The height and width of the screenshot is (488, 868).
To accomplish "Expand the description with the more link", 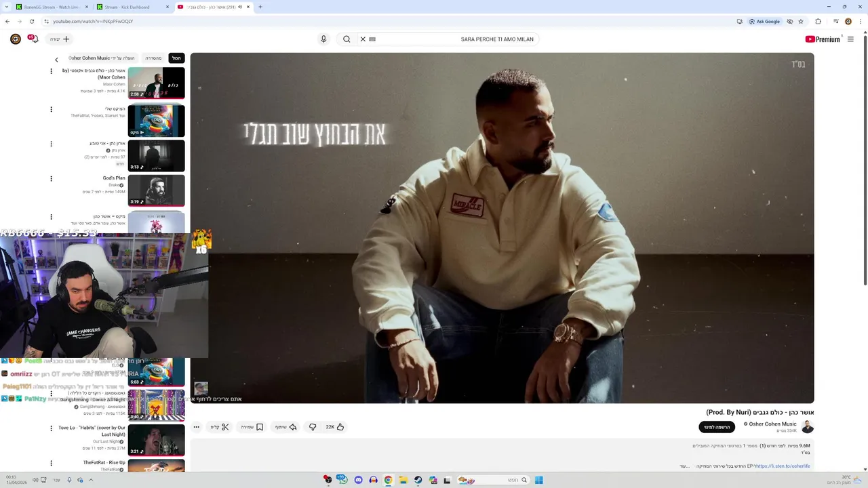I will click(x=684, y=466).
